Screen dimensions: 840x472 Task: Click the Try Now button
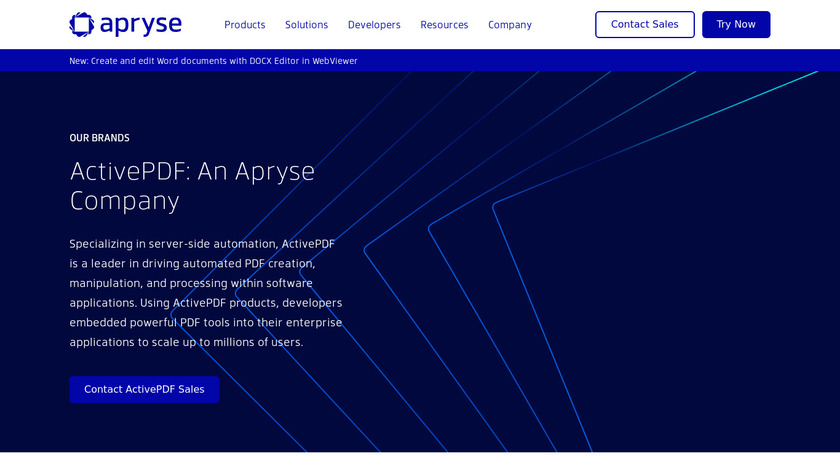736,25
